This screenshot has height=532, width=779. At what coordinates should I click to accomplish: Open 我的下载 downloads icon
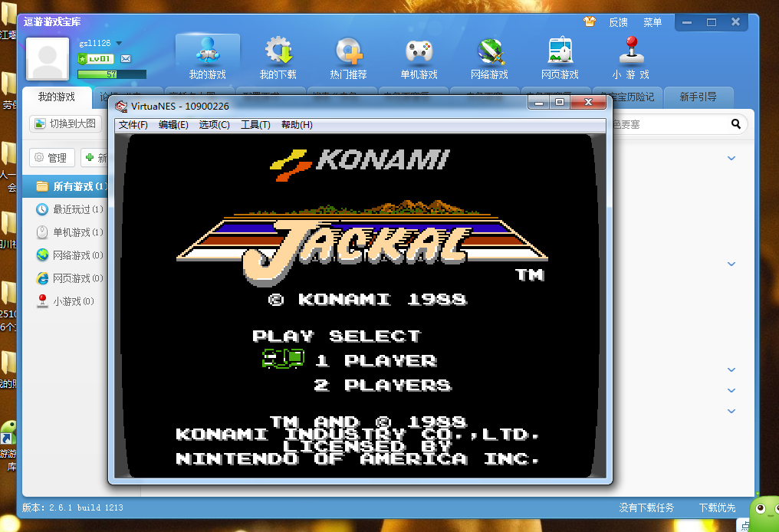point(278,58)
